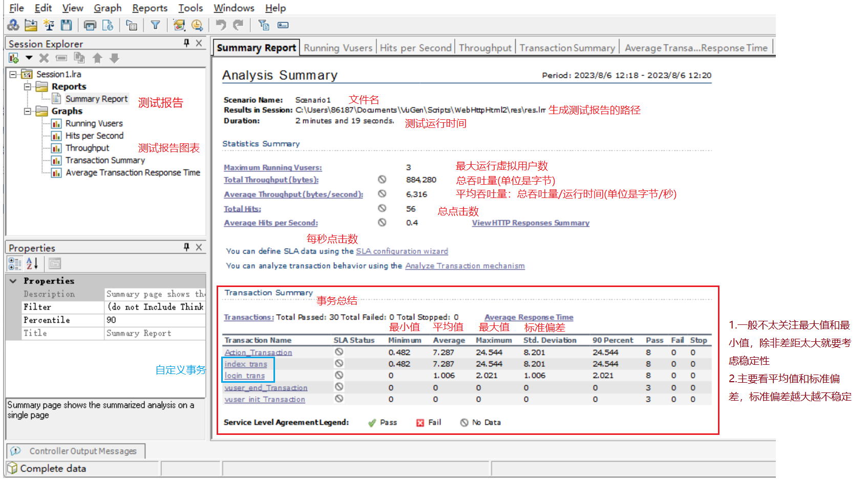Select Average Transaction Response Time in tree
Viewport: 868px width, 483px height.
tap(133, 172)
